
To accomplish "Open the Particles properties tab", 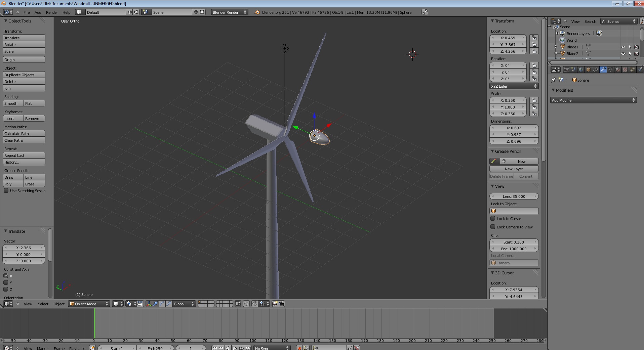I will (633, 70).
